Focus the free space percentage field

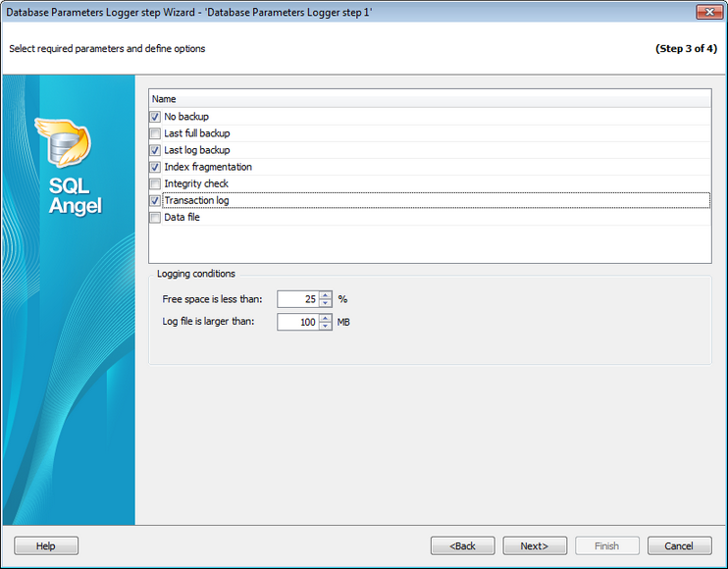click(x=298, y=299)
